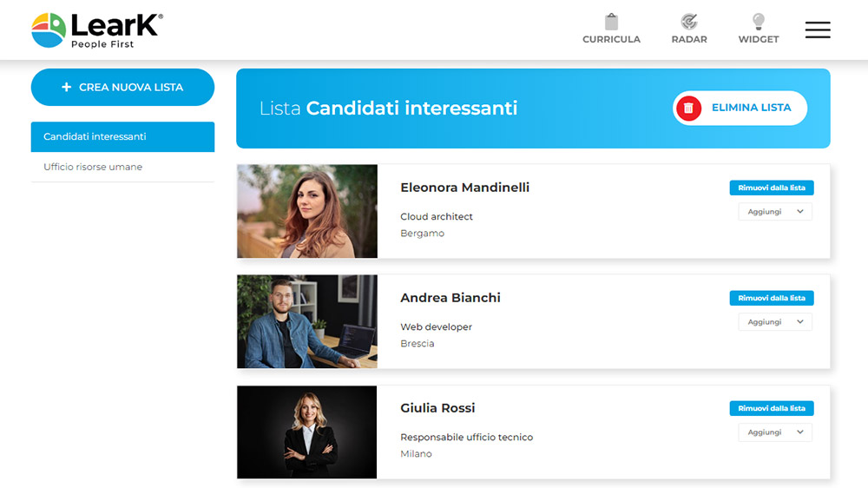The height and width of the screenshot is (488, 868).
Task: Remove Giulia Rossi from the list
Action: point(772,408)
